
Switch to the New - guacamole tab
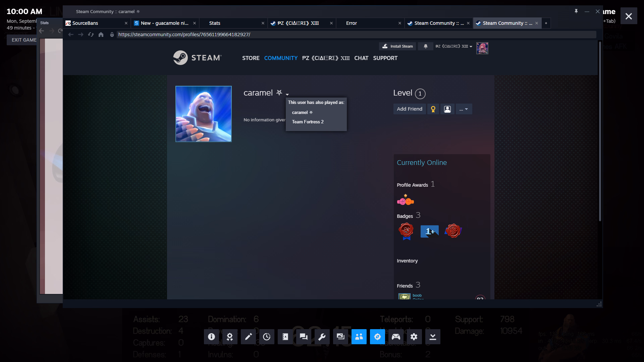tap(165, 23)
